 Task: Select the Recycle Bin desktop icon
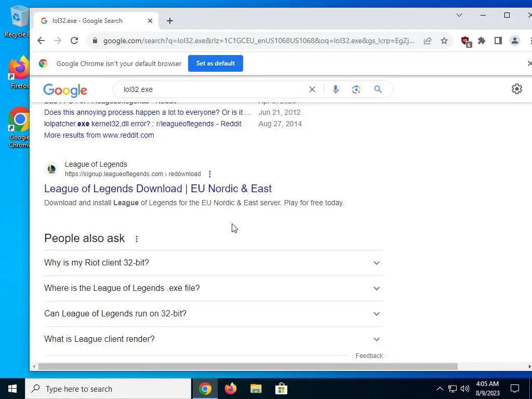[x=16, y=21]
